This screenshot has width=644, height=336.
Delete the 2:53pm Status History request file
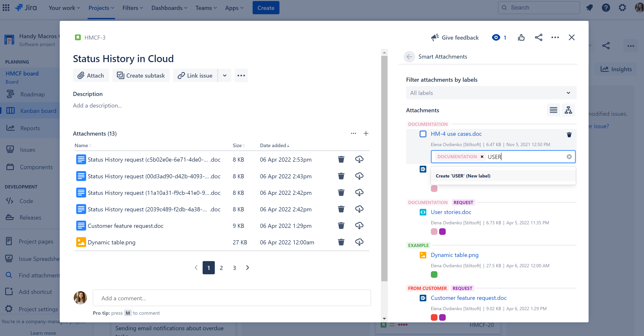[341, 159]
